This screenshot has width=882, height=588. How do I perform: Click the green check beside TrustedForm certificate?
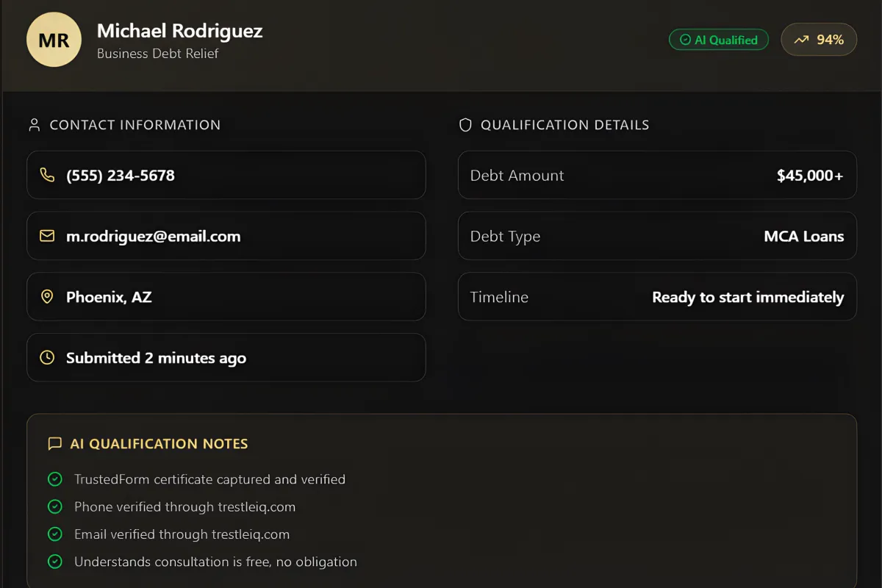[x=54, y=479]
